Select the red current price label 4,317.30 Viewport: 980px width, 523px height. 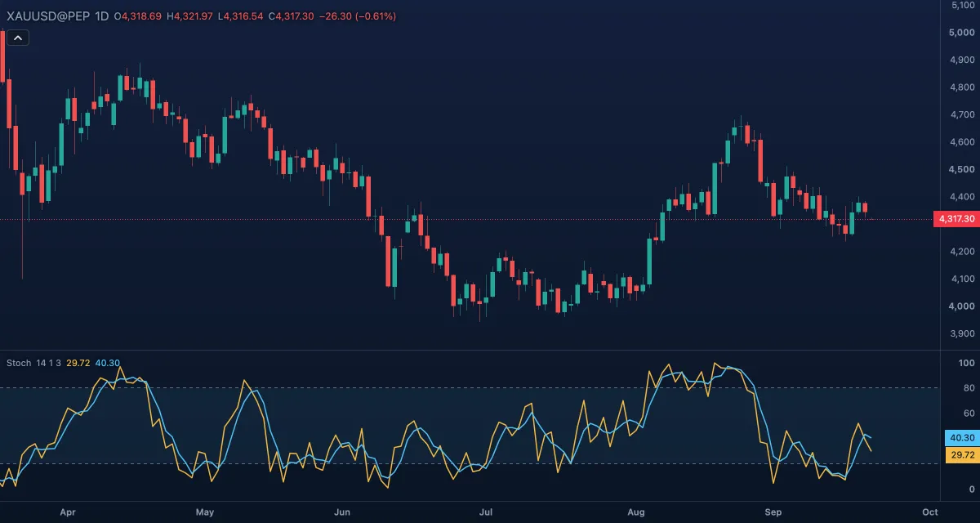tap(955, 219)
